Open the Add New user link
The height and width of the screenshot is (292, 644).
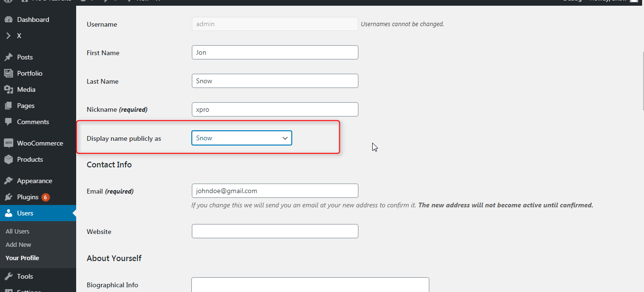coord(19,244)
